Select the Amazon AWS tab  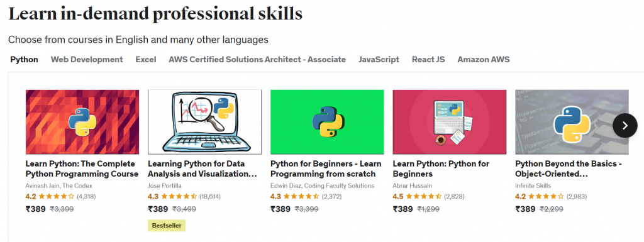484,60
